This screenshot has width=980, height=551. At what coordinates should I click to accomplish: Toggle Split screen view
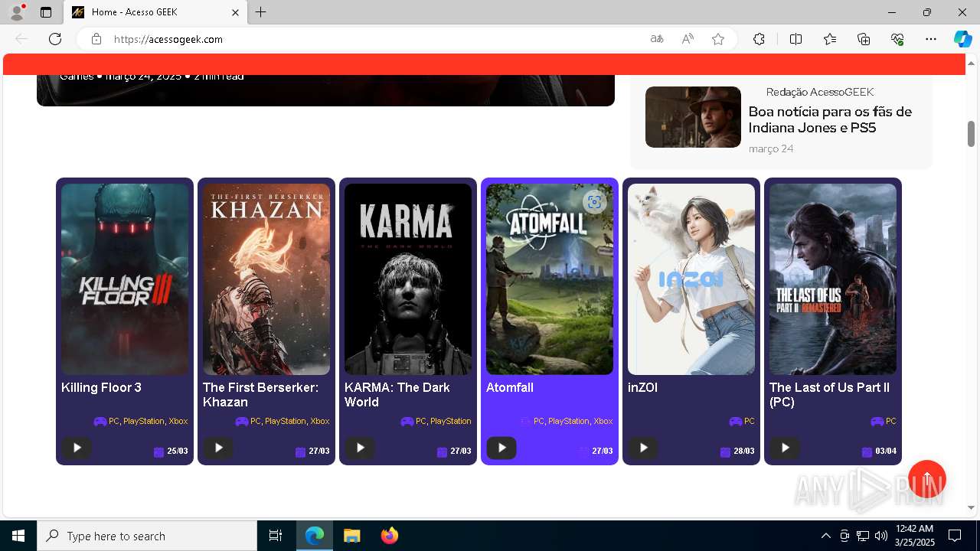point(795,39)
